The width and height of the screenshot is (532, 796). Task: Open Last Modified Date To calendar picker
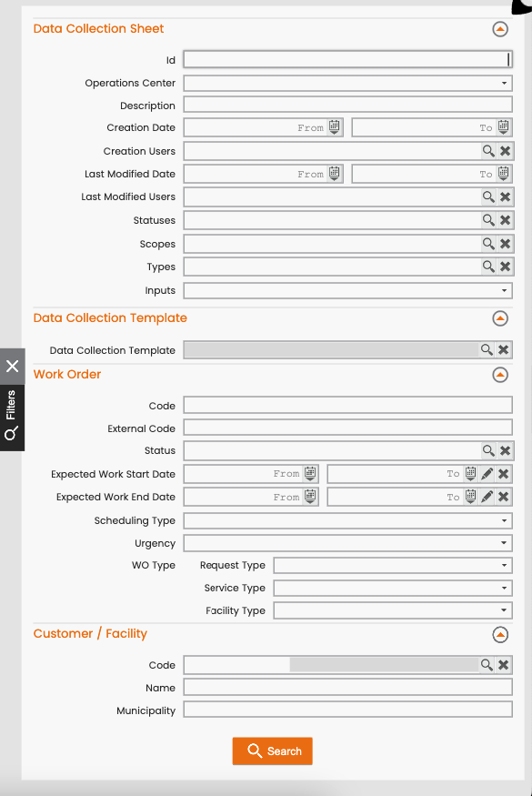503,173
